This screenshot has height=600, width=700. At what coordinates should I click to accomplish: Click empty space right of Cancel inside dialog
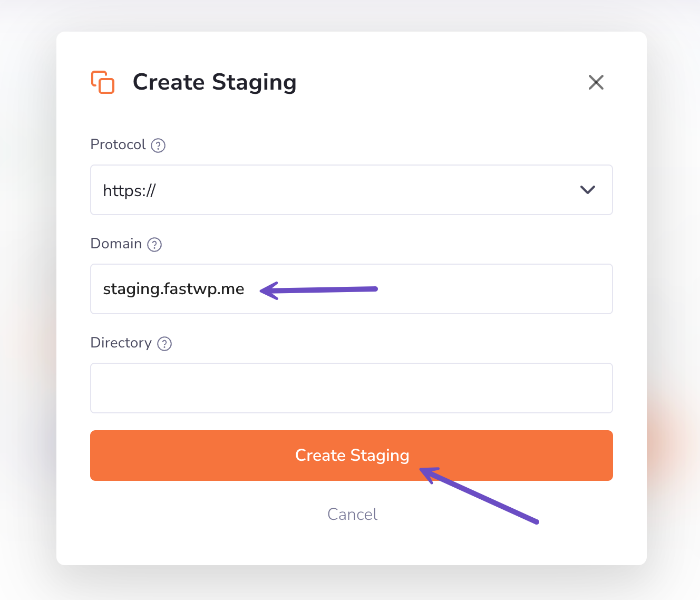point(580,538)
